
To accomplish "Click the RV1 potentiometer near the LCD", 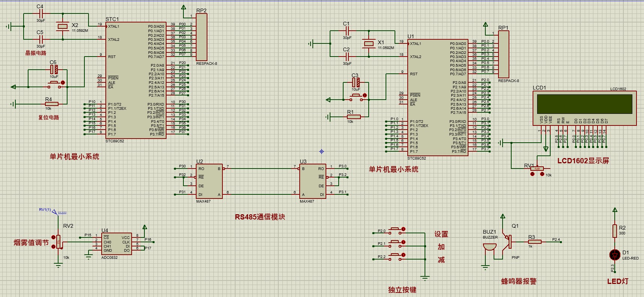I will [537, 169].
